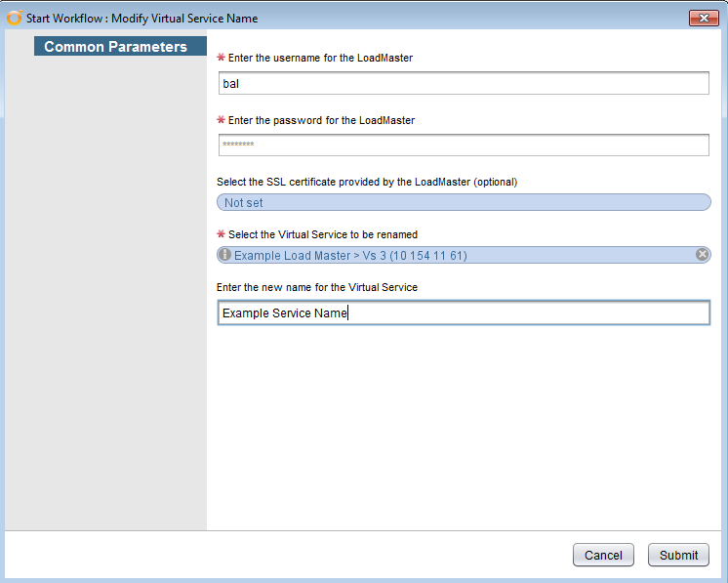Click 'Enter the password for the LoadMaster' label

pos(321,120)
